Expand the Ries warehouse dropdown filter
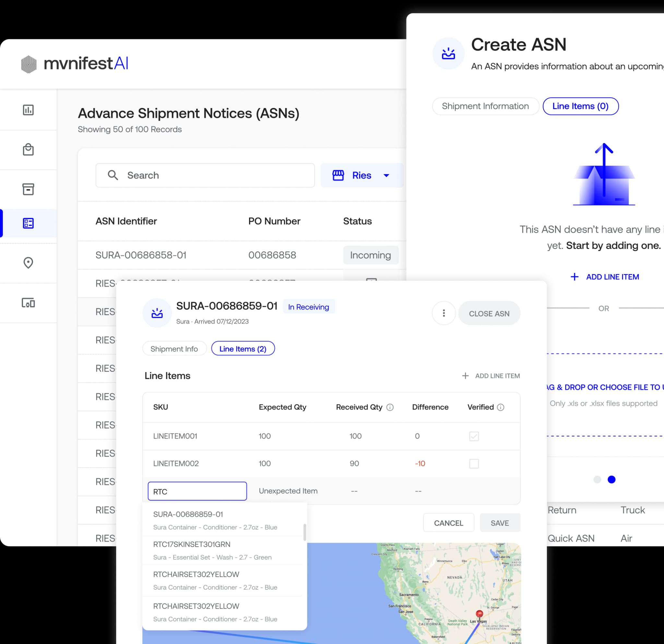 pos(386,175)
